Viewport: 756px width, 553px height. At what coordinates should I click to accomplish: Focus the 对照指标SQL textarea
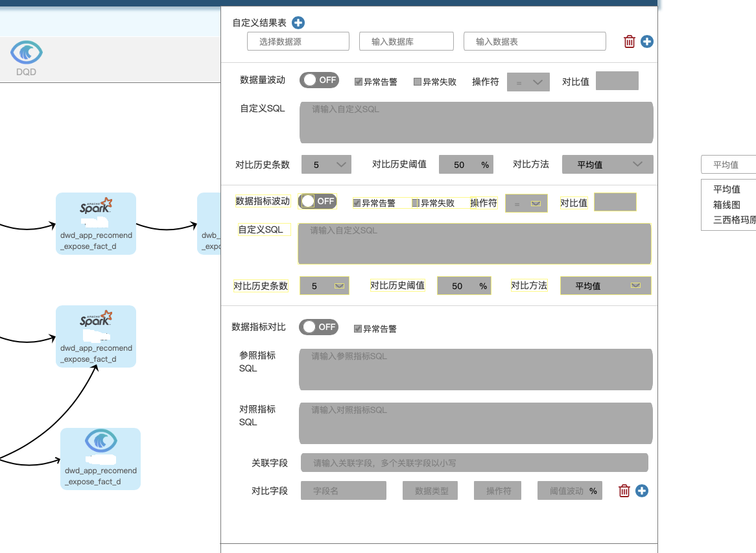[476, 423]
